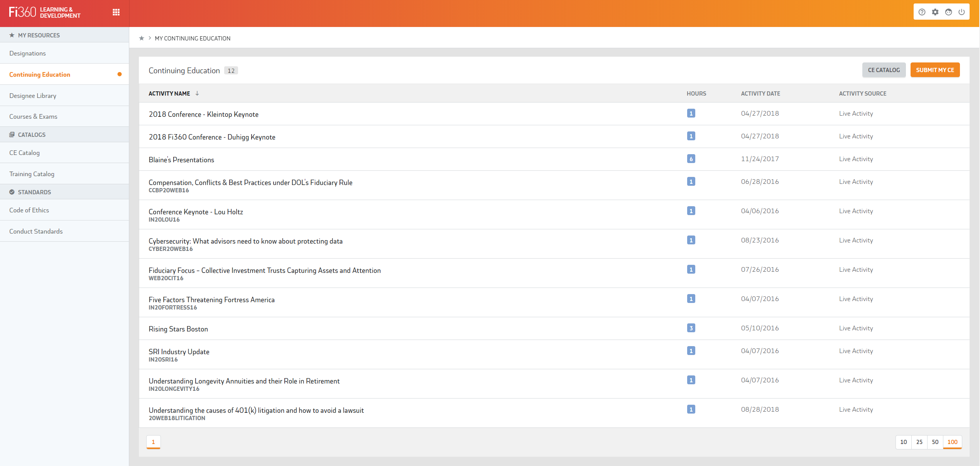Viewport: 980px width, 466px height.
Task: Select page 1 in pagination
Action: click(x=153, y=442)
